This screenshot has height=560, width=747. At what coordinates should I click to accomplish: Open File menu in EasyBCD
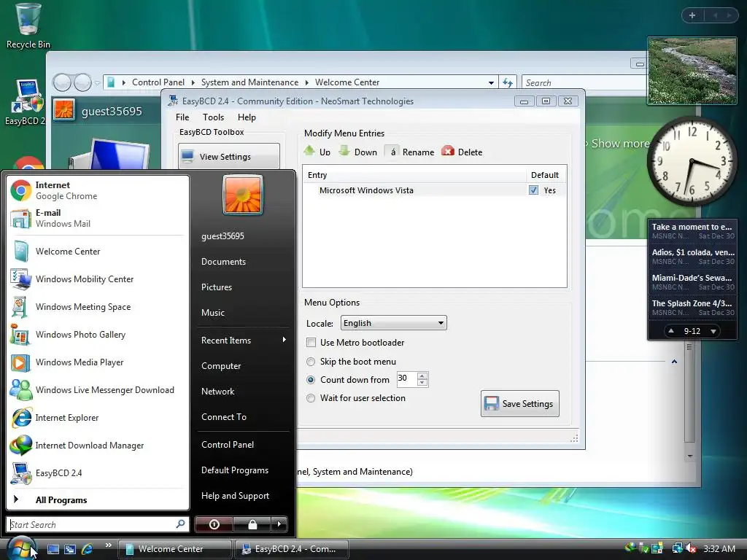[182, 117]
